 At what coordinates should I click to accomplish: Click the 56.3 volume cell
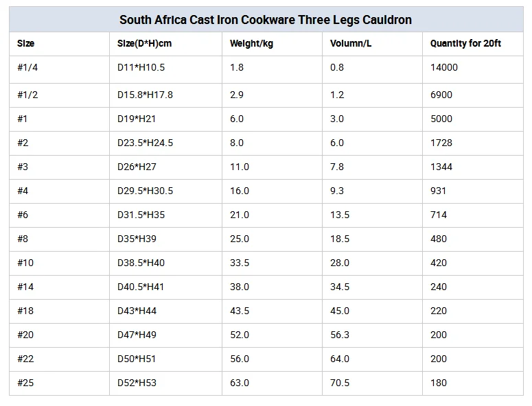tap(340, 335)
